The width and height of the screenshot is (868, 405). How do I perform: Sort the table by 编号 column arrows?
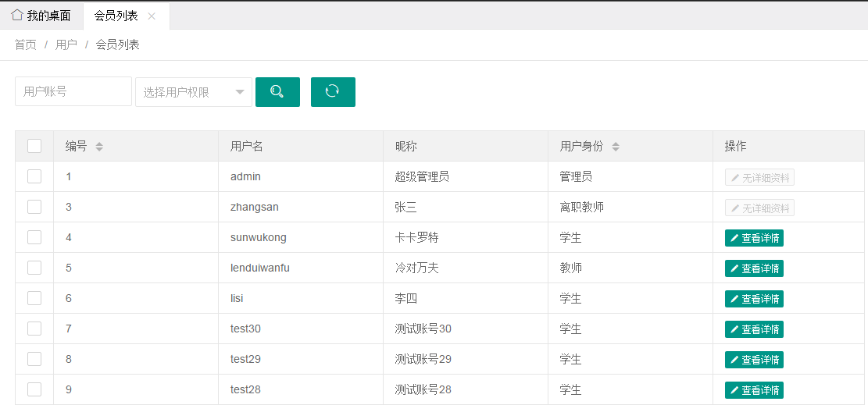point(99,146)
